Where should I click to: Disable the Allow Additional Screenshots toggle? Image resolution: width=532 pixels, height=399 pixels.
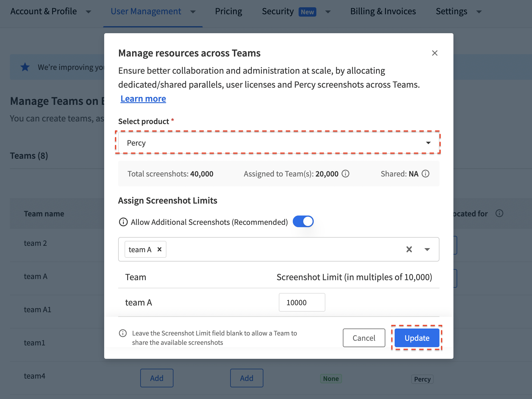(303, 221)
